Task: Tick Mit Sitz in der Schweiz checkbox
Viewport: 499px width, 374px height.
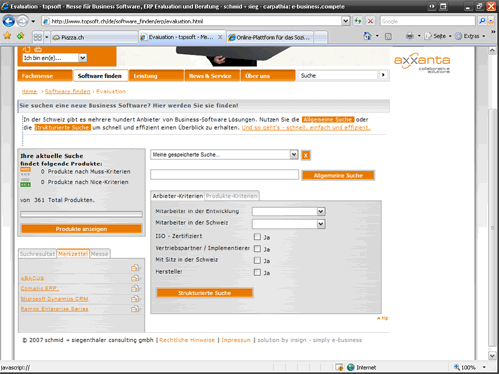Action: (257, 260)
